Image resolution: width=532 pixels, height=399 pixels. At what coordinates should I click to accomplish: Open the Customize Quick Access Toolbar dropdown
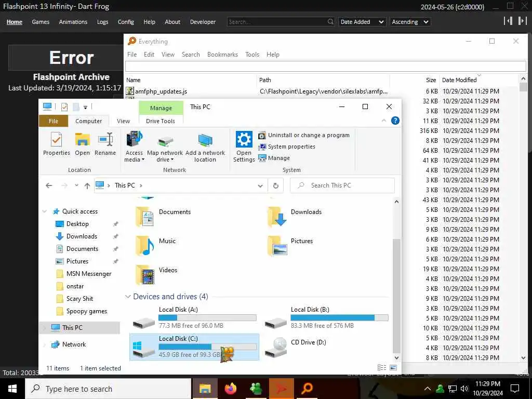pos(86,107)
